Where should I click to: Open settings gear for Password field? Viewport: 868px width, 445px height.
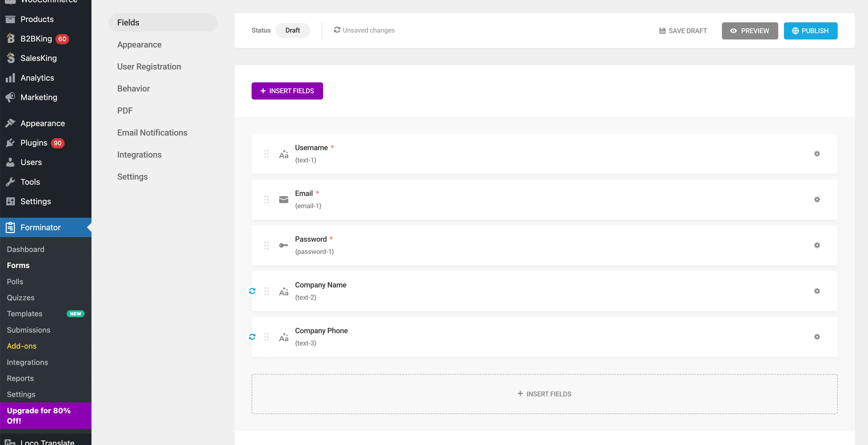(817, 245)
